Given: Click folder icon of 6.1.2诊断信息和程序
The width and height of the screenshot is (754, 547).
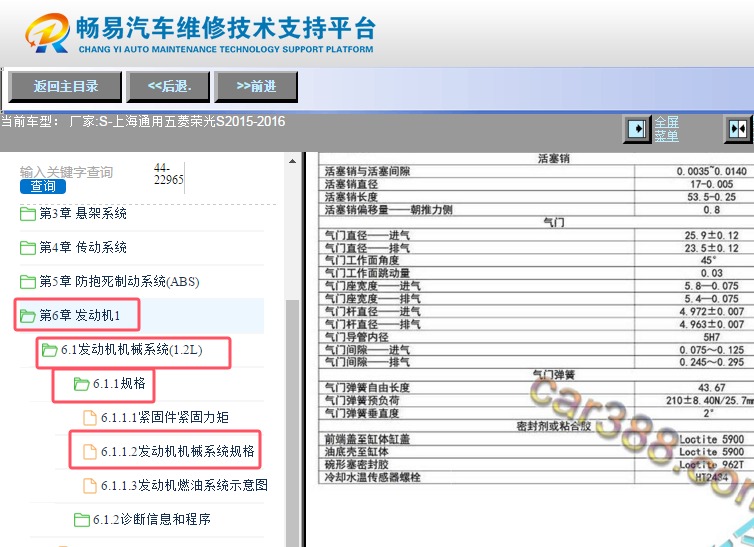Looking at the screenshot, I should (x=81, y=520).
